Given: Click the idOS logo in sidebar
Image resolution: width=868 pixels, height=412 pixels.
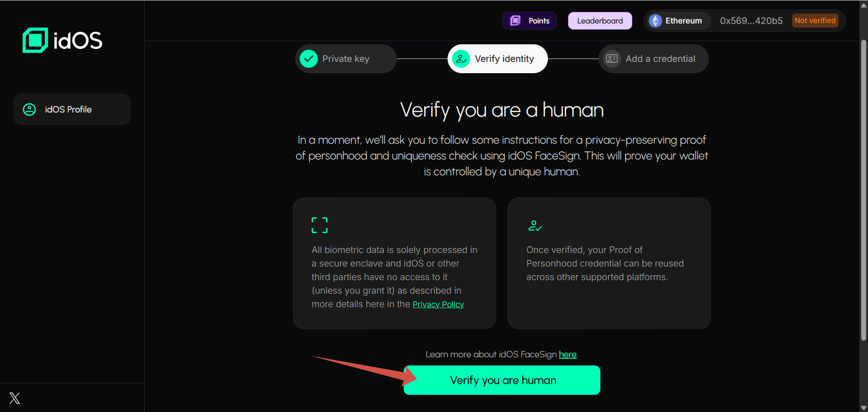Looking at the screenshot, I should 62,40.
